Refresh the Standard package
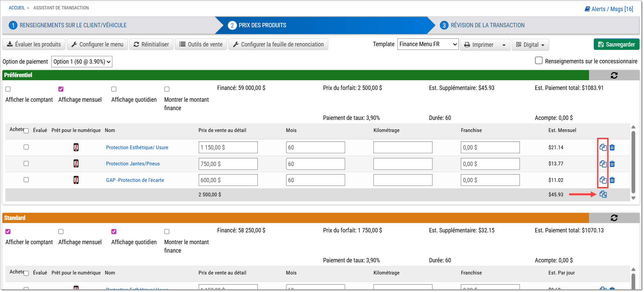Screen dimensions: 644x292 pos(614,218)
